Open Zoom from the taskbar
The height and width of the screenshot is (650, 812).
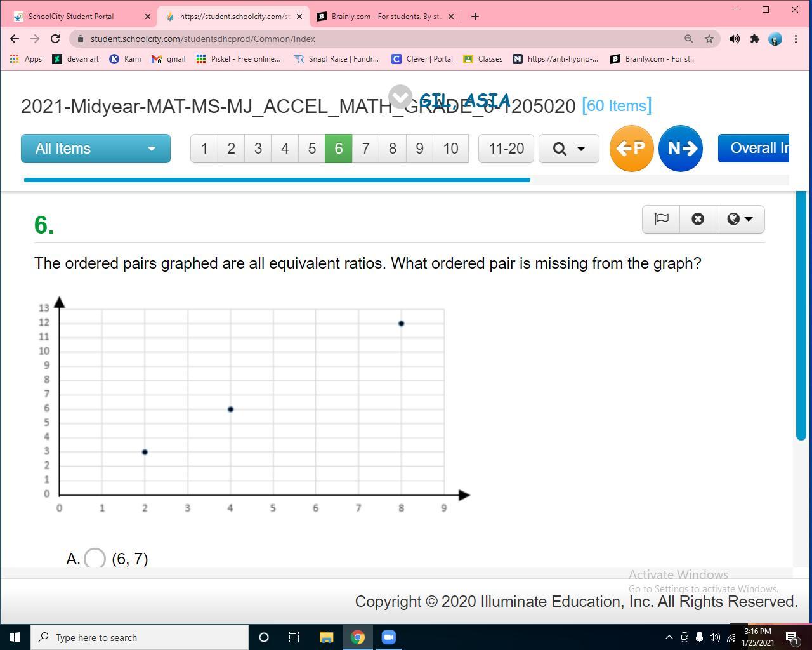click(x=389, y=637)
